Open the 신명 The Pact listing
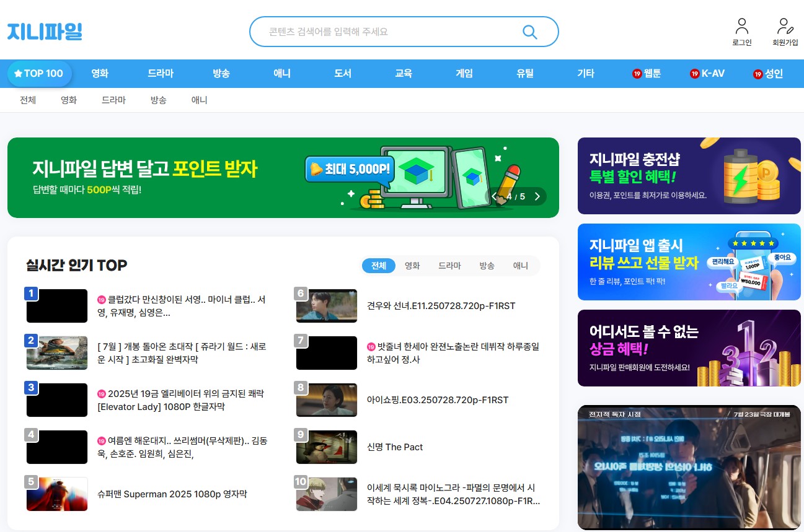804x532 pixels. pyautogui.click(x=395, y=447)
